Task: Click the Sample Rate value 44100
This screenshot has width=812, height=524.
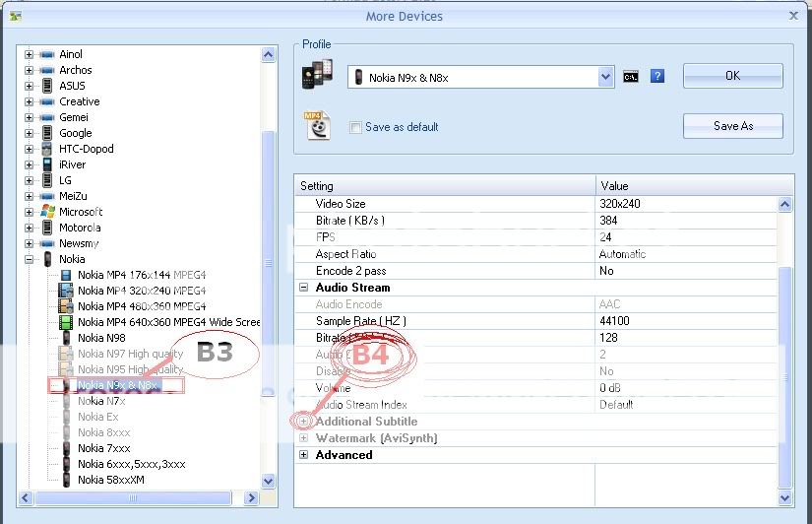Action: point(613,321)
